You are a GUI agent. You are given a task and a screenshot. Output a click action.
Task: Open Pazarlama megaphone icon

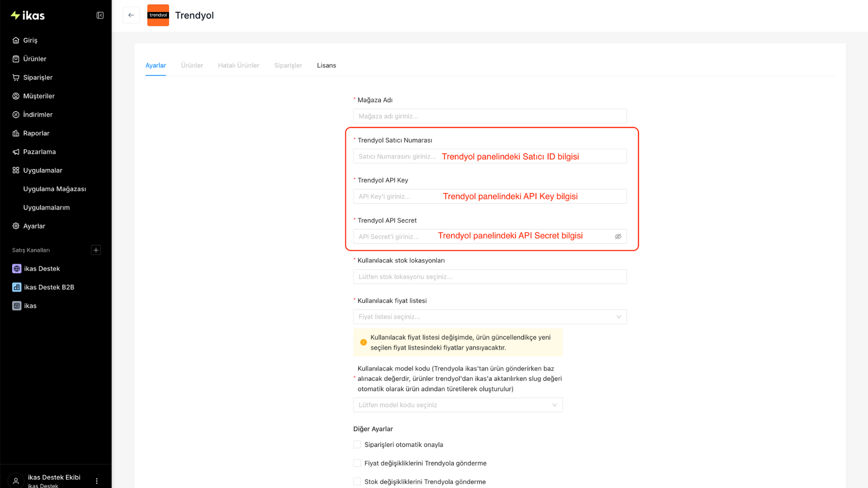tap(16, 152)
